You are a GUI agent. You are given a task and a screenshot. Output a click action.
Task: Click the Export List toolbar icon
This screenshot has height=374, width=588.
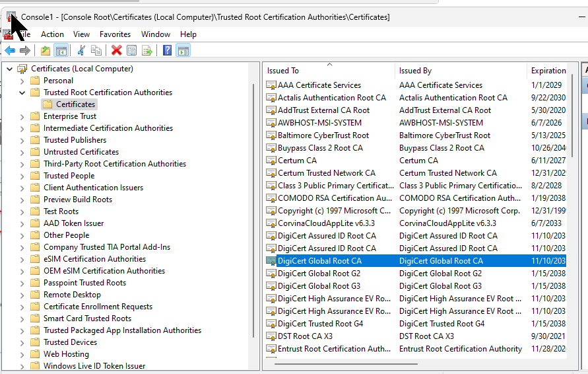(x=147, y=50)
